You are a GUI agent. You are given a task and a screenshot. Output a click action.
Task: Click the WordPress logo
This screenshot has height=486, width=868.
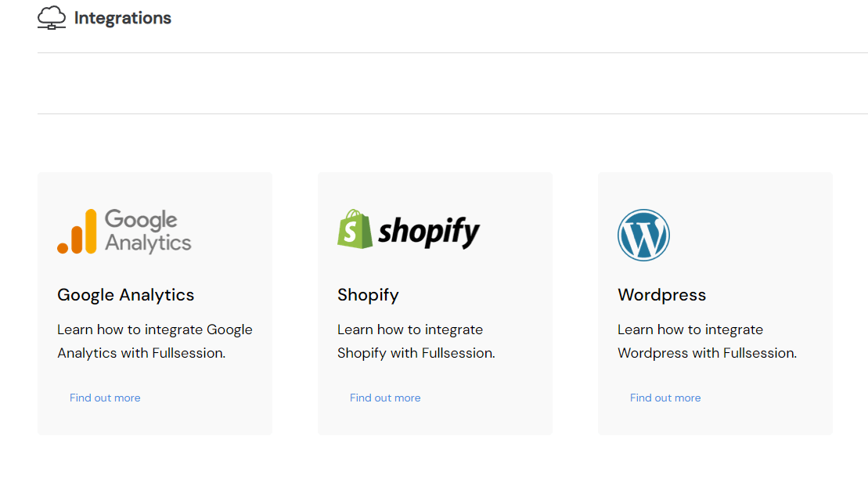[x=643, y=236]
